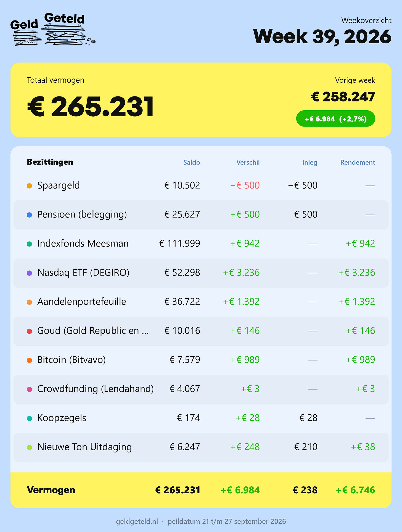Screen dimensions: 402x532
Task: Click the teal dot beside Koopzegels
Action: 30,418
